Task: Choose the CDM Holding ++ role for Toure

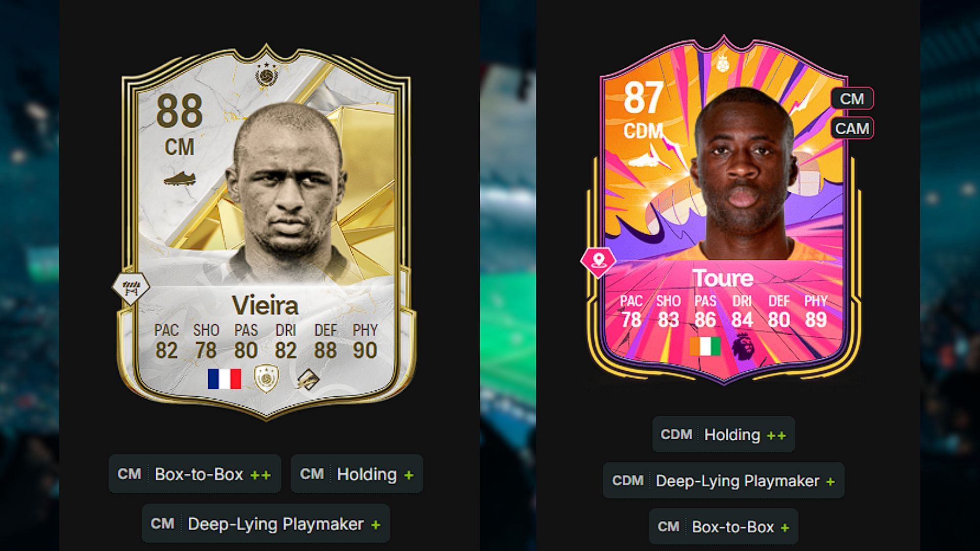Action: pyautogui.click(x=724, y=434)
